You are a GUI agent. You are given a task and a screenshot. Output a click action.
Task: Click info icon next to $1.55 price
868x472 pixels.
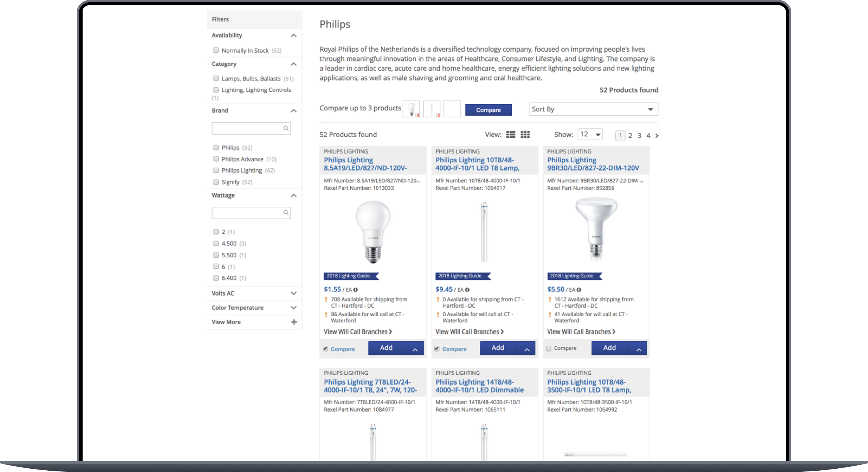[x=355, y=290]
